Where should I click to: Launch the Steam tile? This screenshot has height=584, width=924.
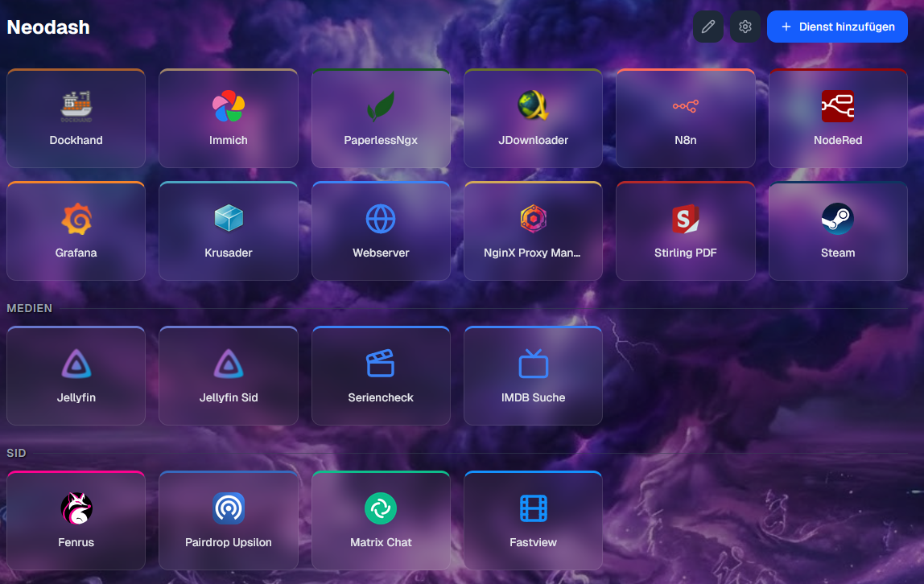837,231
